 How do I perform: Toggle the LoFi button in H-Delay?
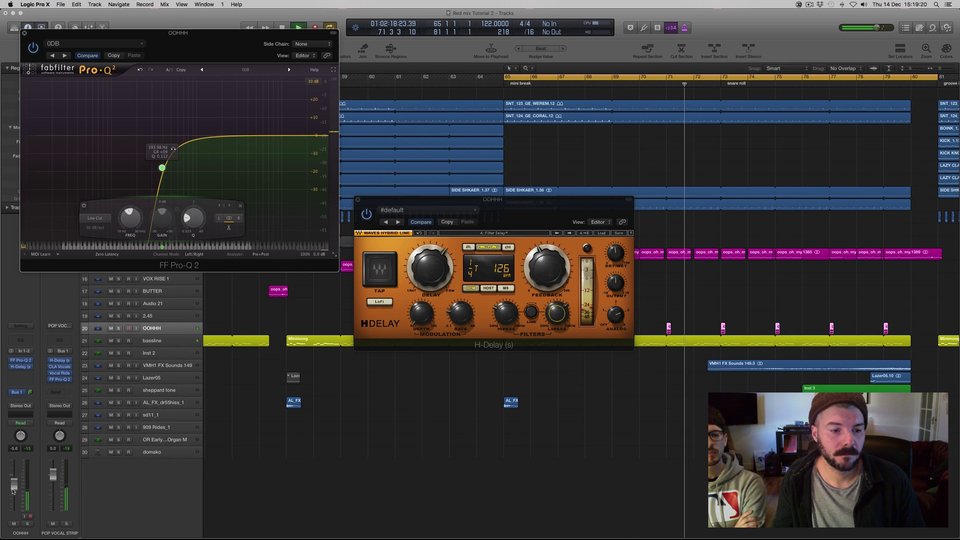click(380, 302)
